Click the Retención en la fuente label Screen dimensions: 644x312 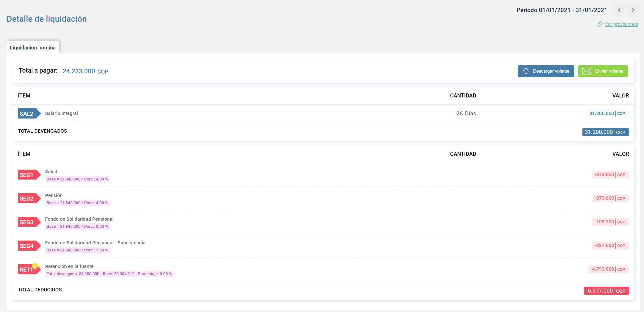[69, 266]
